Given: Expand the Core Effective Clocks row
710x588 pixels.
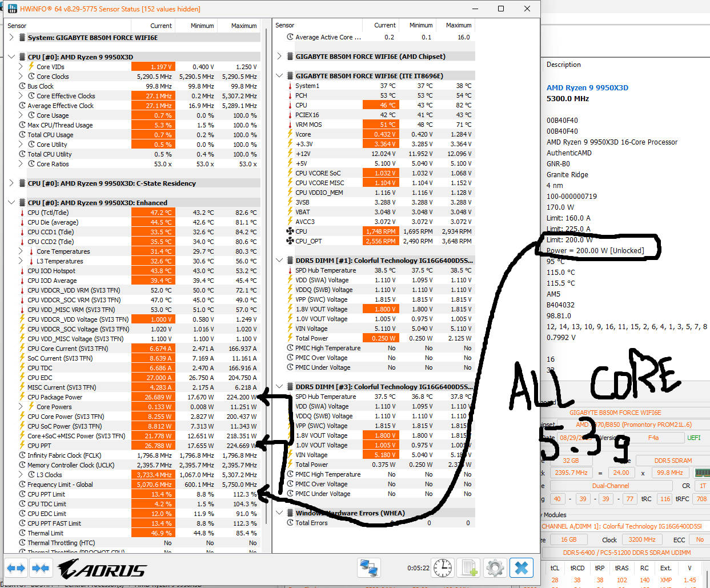Looking at the screenshot, I should pyautogui.click(x=21, y=96).
